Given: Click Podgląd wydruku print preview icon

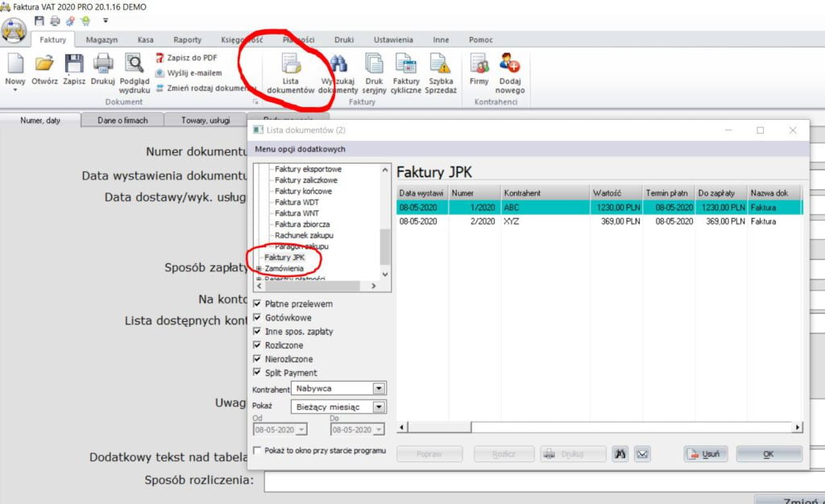Looking at the screenshot, I should [134, 64].
